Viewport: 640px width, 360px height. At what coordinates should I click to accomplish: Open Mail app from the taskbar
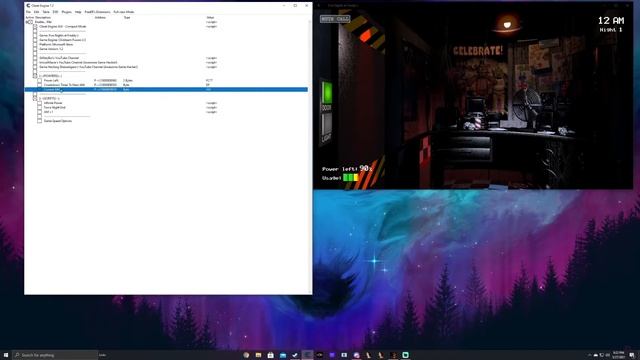(x=283, y=355)
